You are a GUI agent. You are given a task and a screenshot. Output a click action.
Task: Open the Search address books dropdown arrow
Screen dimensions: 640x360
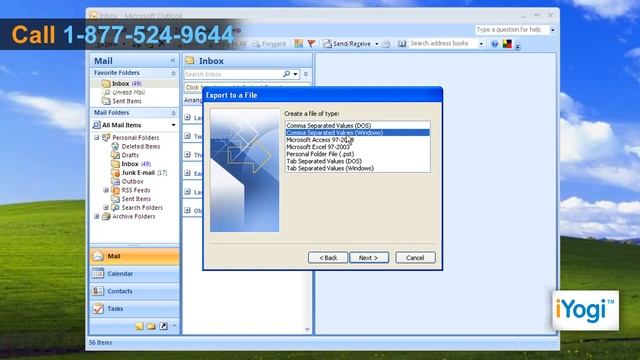(481, 44)
